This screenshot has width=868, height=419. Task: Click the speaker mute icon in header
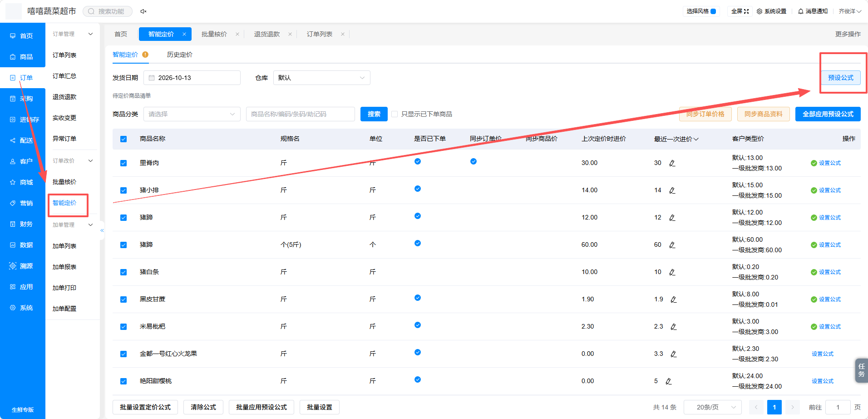click(x=143, y=11)
